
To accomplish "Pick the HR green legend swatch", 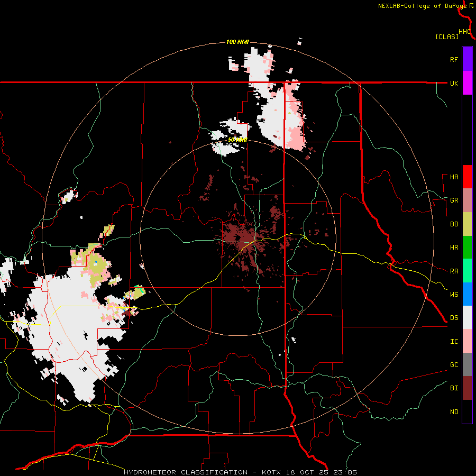I will pyautogui.click(x=467, y=247).
